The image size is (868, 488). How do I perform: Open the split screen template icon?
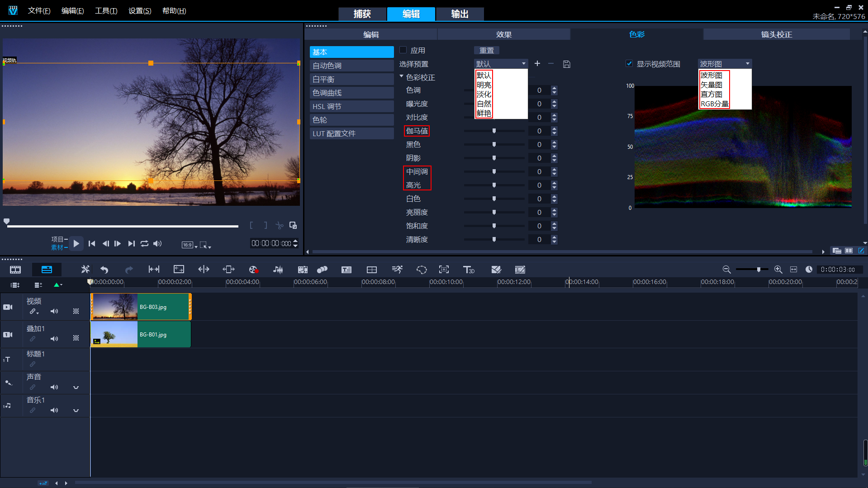(372, 270)
